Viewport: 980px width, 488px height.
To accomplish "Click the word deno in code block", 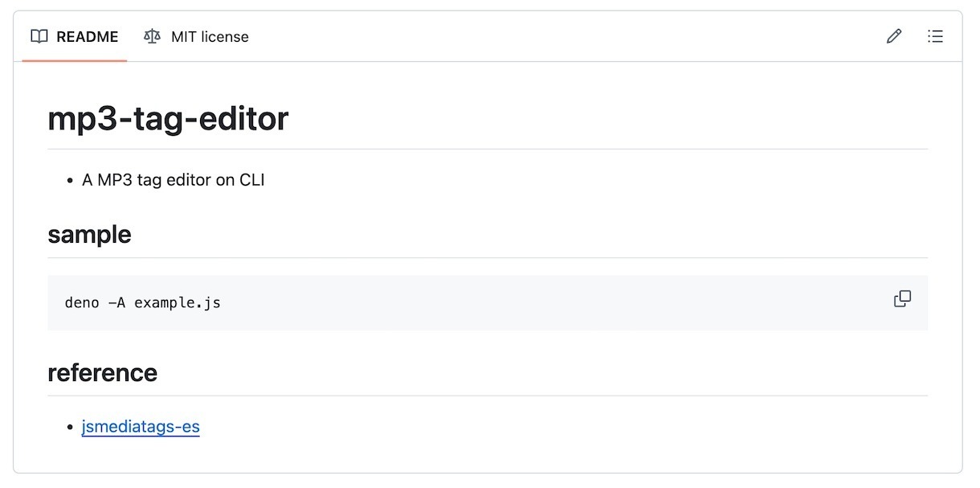I will click(82, 303).
